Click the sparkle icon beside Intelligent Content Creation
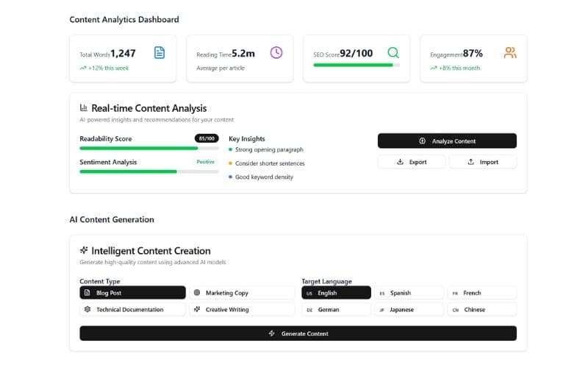588x368 pixels. click(x=84, y=251)
